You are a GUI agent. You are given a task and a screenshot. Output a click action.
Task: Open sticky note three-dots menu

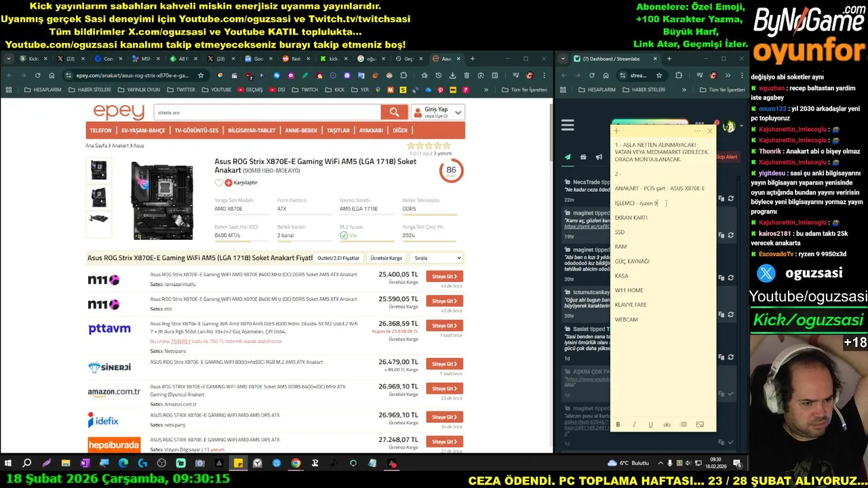point(698,130)
